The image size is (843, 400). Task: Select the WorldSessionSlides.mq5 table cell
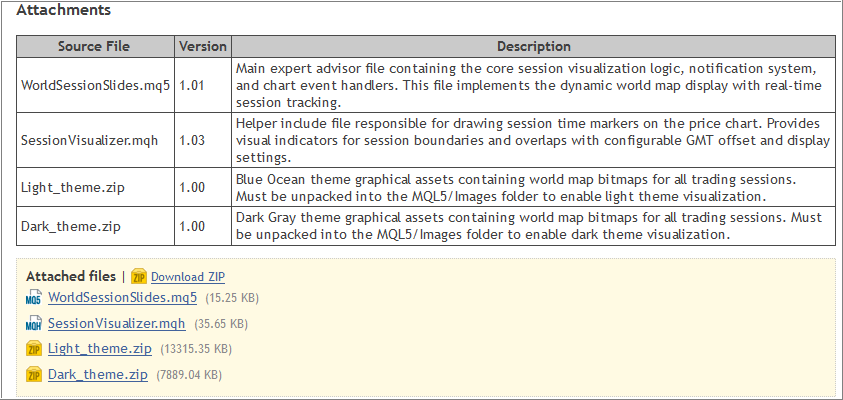[94, 85]
